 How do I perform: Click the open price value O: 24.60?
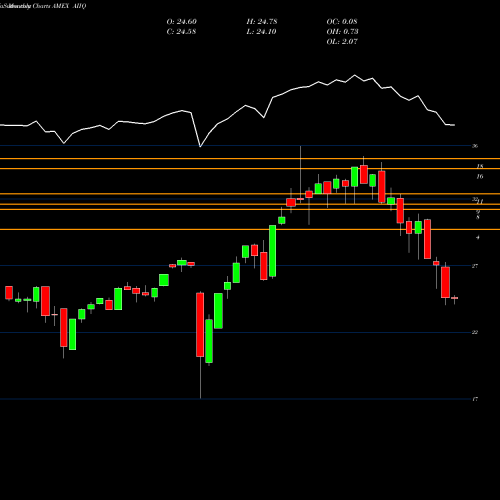coord(182,22)
